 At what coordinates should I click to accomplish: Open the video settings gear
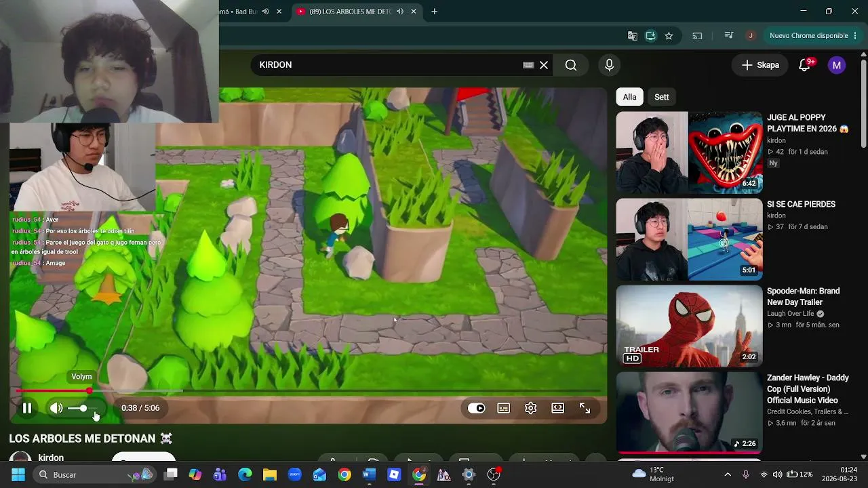[531, 408]
